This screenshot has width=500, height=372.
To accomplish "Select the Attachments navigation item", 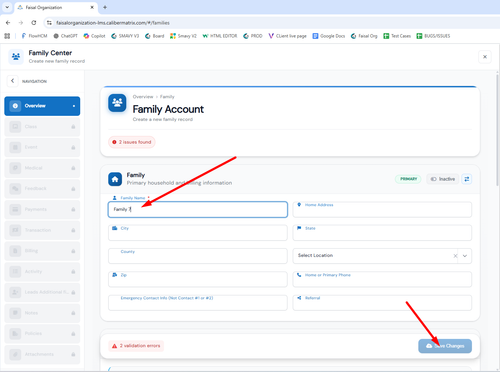I will [x=42, y=354].
